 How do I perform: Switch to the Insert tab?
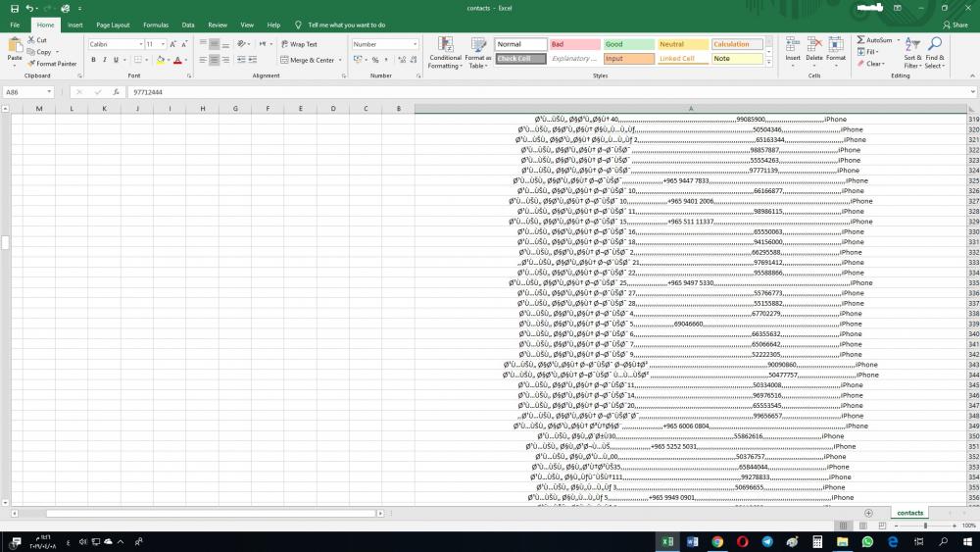click(75, 25)
